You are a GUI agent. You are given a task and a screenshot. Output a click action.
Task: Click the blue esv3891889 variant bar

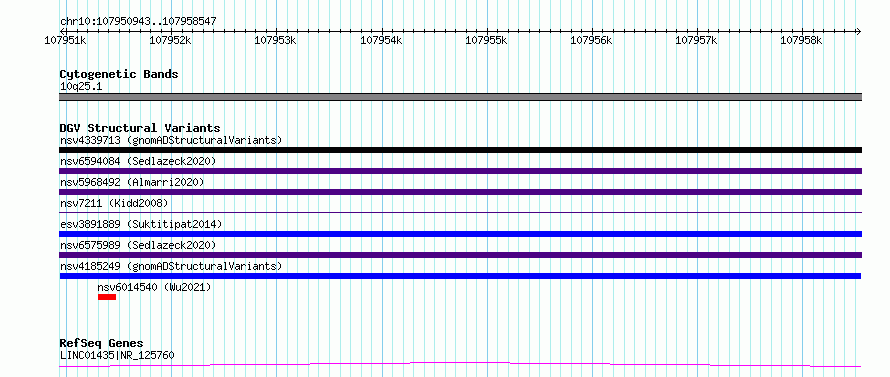coord(460,234)
